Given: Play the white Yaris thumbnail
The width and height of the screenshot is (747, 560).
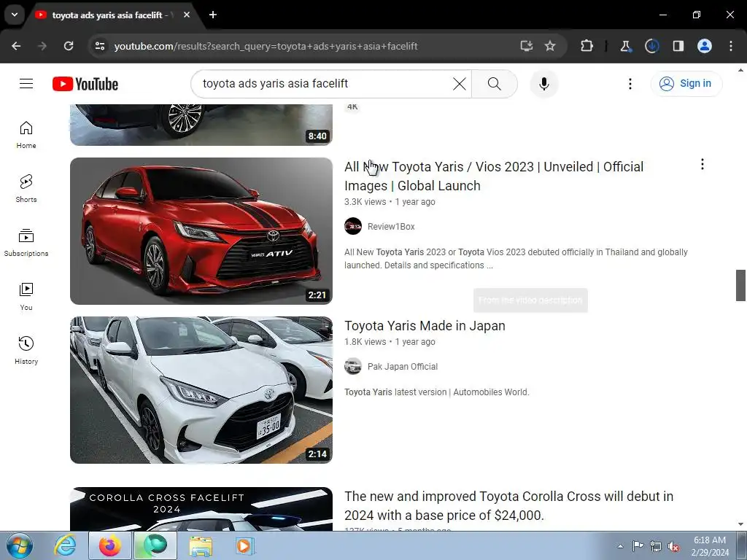Looking at the screenshot, I should coord(201,390).
